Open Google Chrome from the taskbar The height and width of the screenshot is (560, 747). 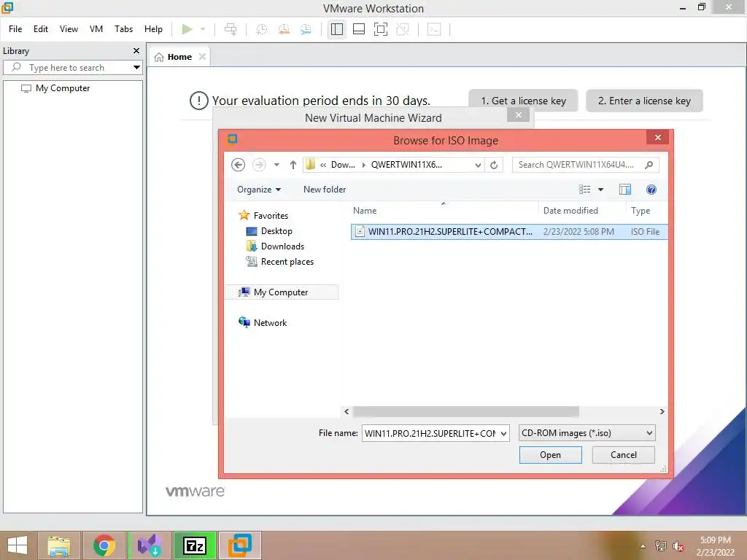(x=104, y=545)
